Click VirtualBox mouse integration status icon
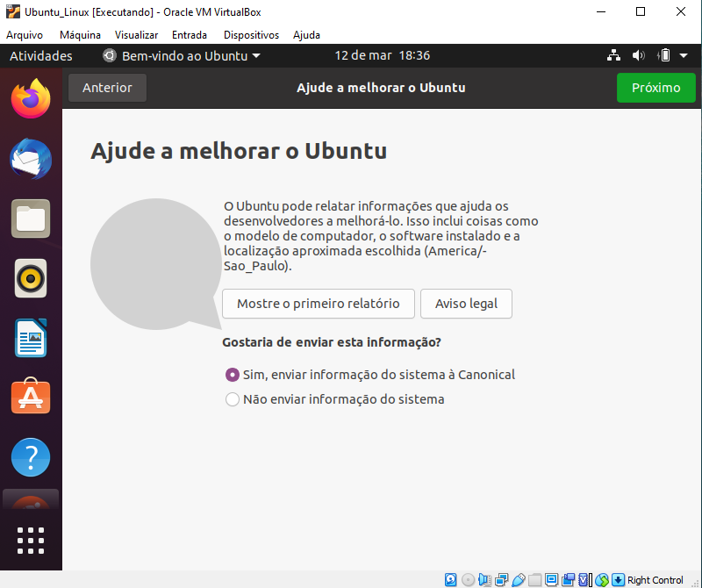 pyautogui.click(x=602, y=580)
